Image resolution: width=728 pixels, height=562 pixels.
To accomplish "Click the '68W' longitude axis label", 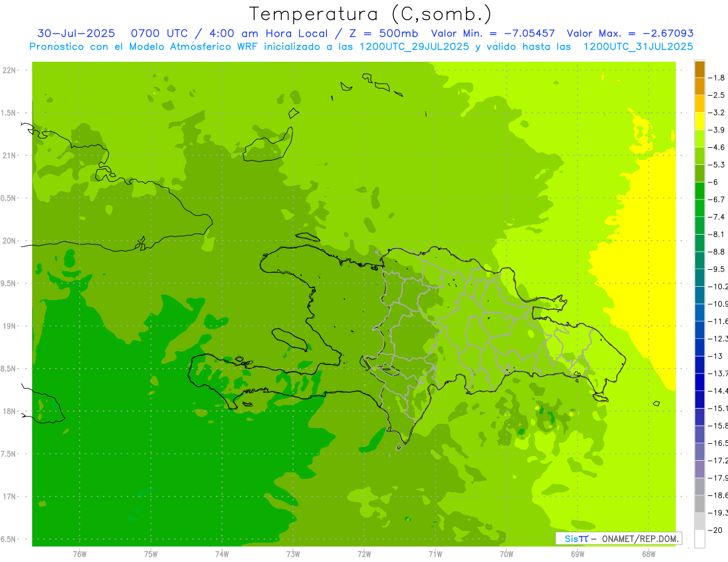I will [x=648, y=554].
